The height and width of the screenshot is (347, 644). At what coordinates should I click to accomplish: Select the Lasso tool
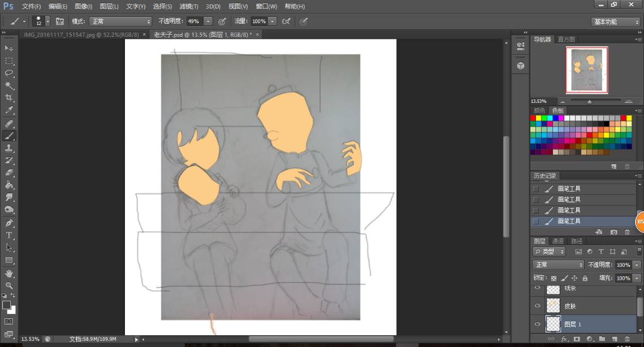click(x=9, y=73)
